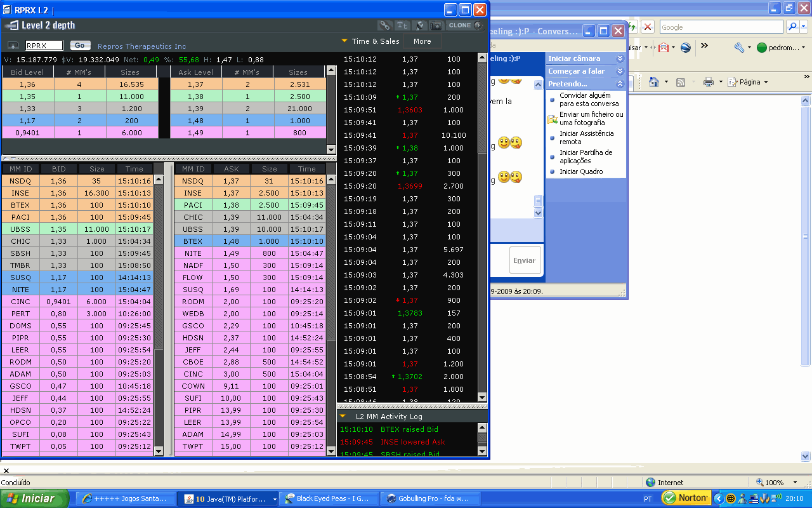Open the search provider dropdown arrow

click(x=804, y=27)
